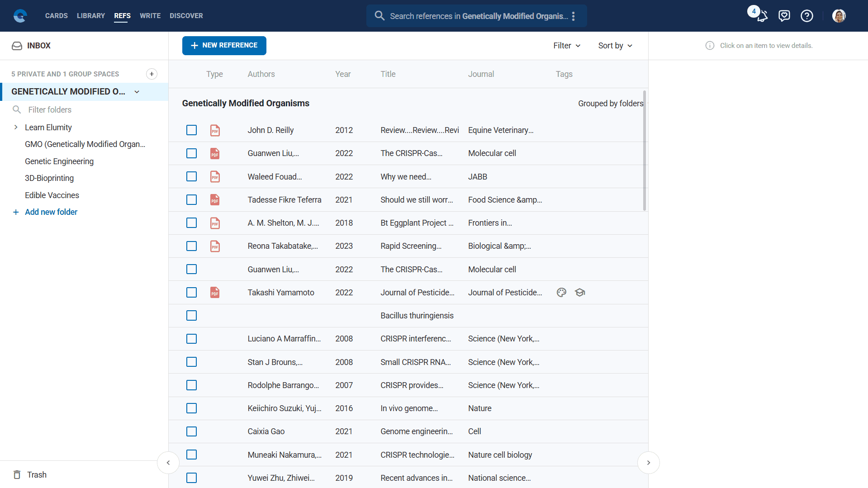Tick the checkbox for Caixia Gao reference
This screenshot has width=868, height=488.
[191, 431]
